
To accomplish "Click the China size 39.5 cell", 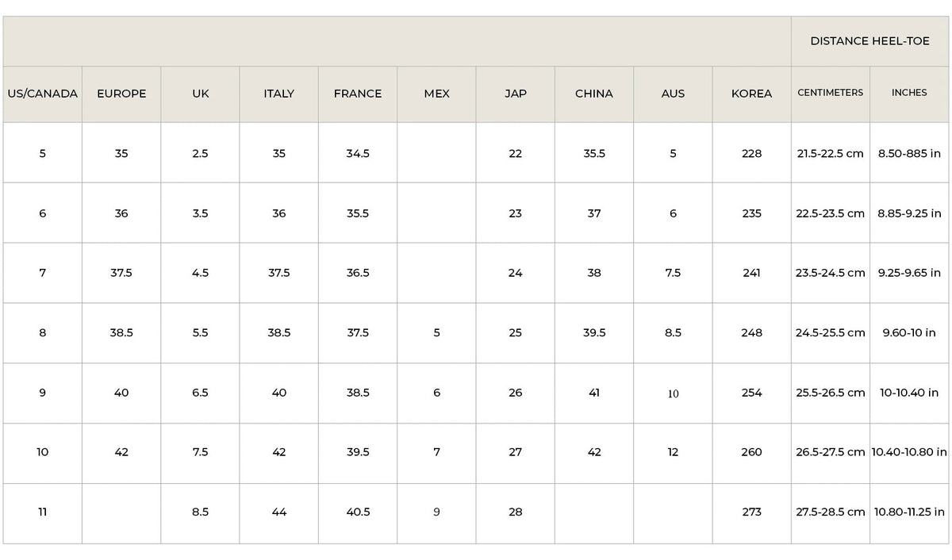I will point(594,333).
